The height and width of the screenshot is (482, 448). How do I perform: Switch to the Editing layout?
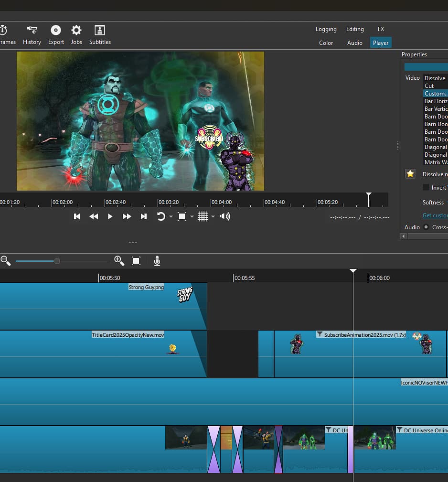point(355,29)
